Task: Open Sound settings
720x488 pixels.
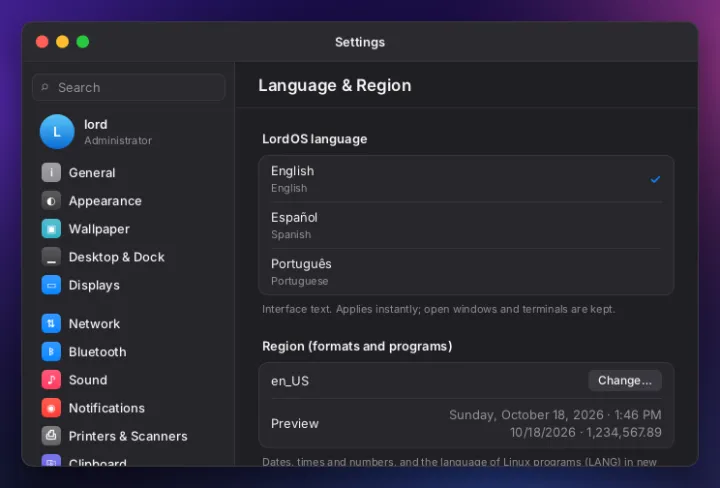Action: click(x=88, y=380)
